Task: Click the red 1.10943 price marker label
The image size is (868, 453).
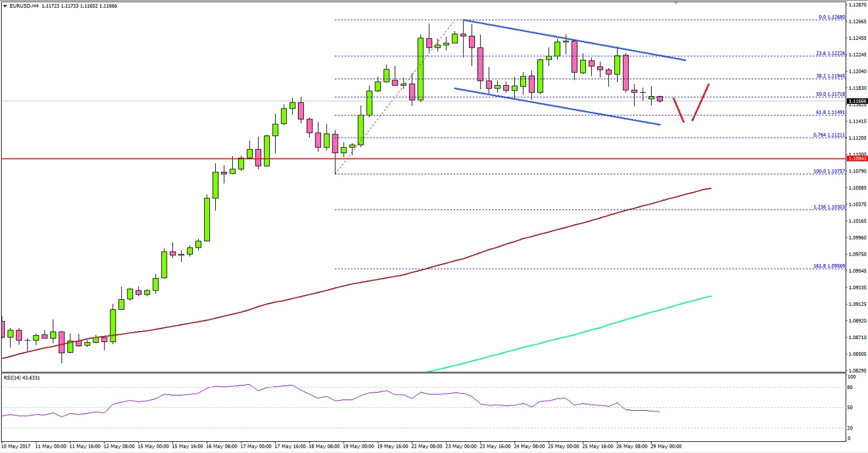Action: pos(855,158)
